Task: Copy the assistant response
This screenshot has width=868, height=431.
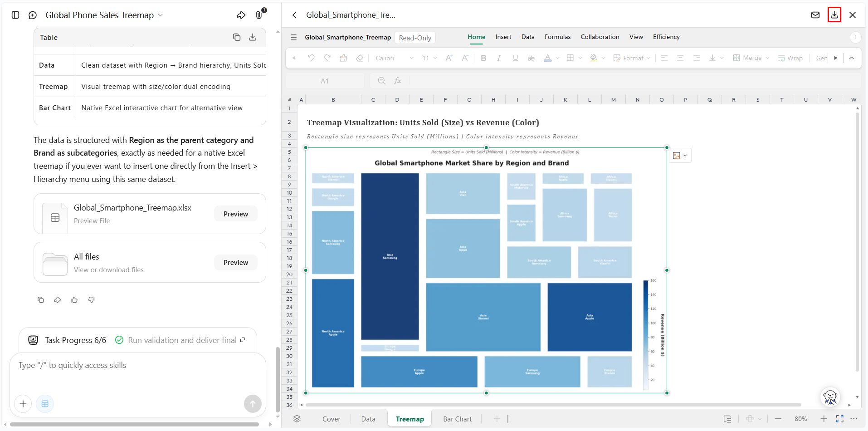Action: coord(41,300)
